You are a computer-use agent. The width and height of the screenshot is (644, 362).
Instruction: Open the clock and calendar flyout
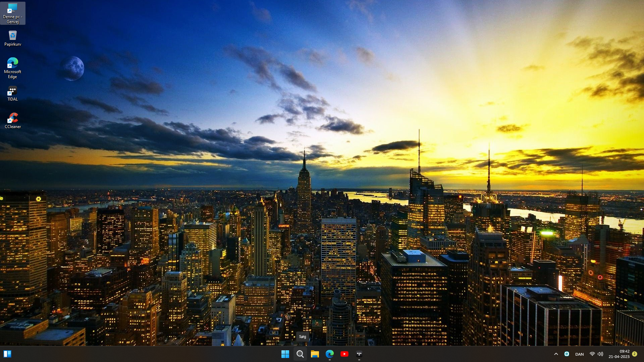click(619, 354)
